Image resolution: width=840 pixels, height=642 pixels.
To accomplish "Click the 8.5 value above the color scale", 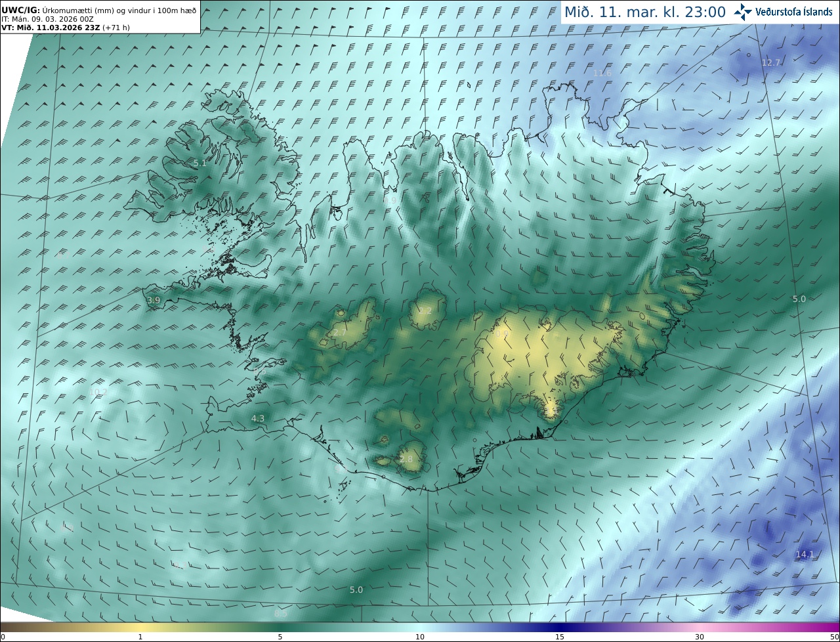I will [281, 613].
